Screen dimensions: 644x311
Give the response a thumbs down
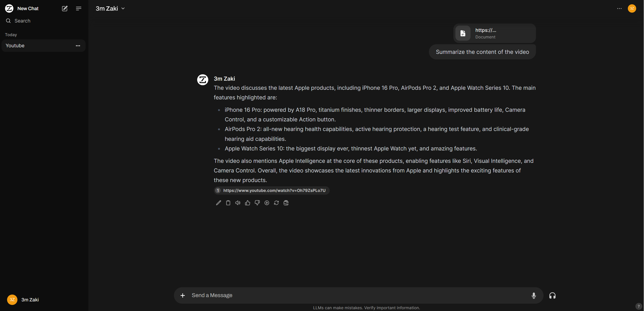point(257,203)
